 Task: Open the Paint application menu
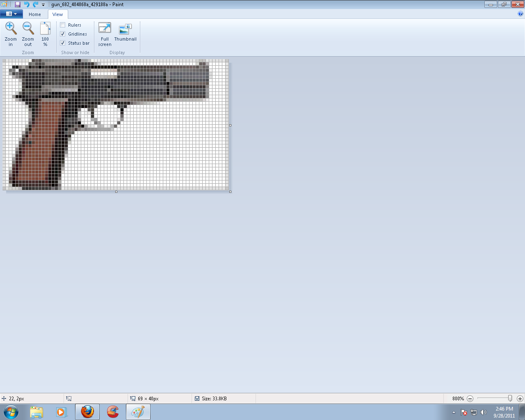coord(11,14)
